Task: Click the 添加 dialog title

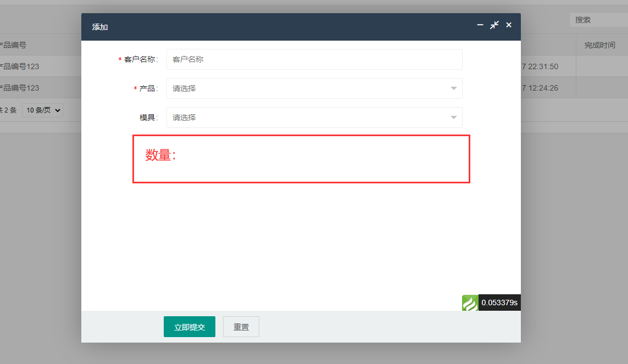Action: pyautogui.click(x=100, y=27)
